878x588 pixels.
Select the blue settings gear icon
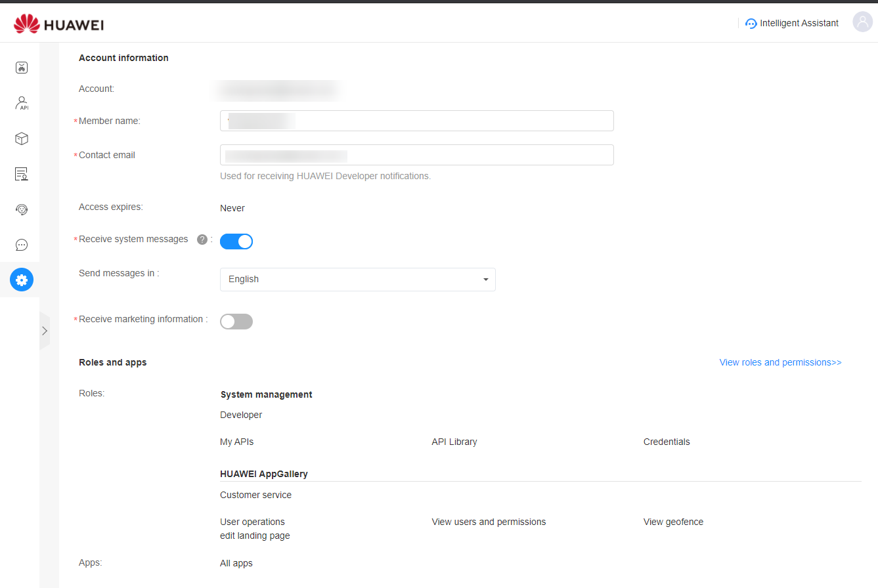22,280
